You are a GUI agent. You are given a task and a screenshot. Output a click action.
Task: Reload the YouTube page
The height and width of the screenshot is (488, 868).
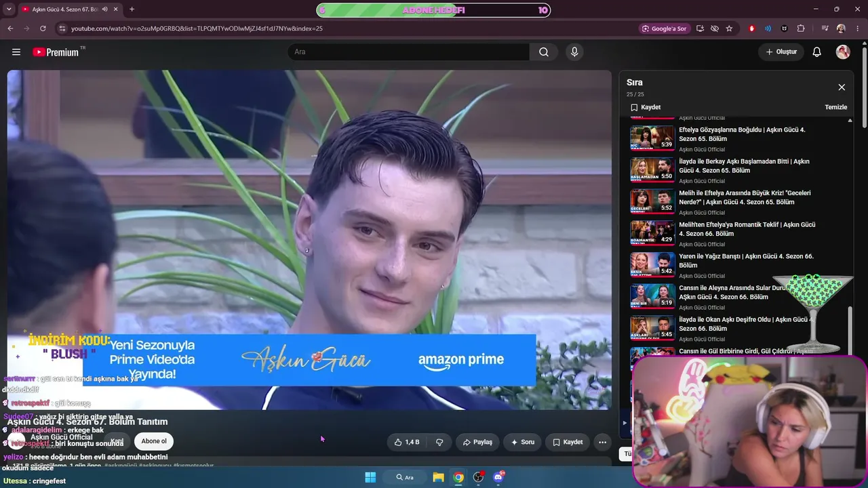[43, 28]
